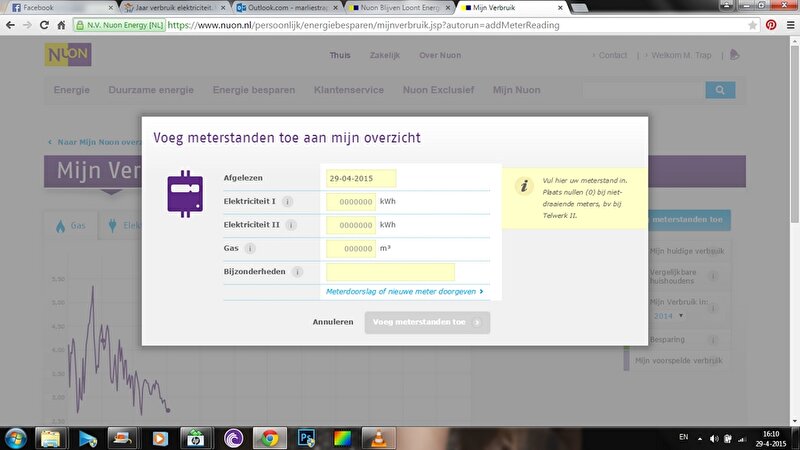Click the Nuon logo
This screenshot has width=800, height=450.
tap(68, 55)
